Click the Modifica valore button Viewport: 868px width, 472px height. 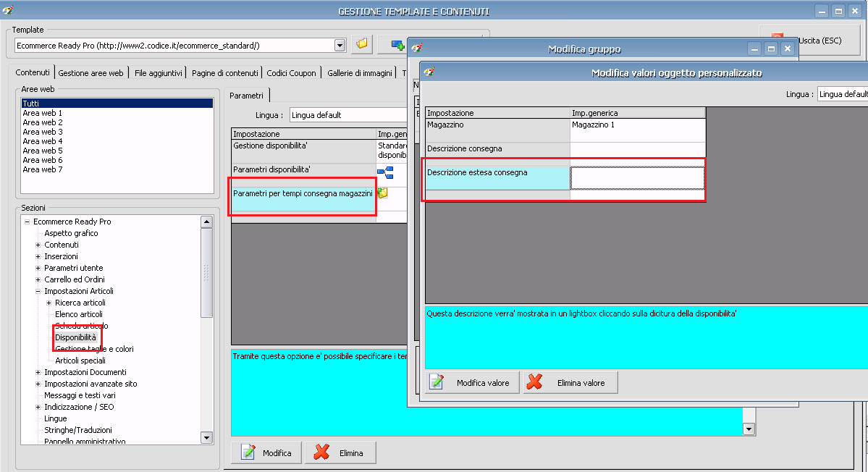pos(472,382)
